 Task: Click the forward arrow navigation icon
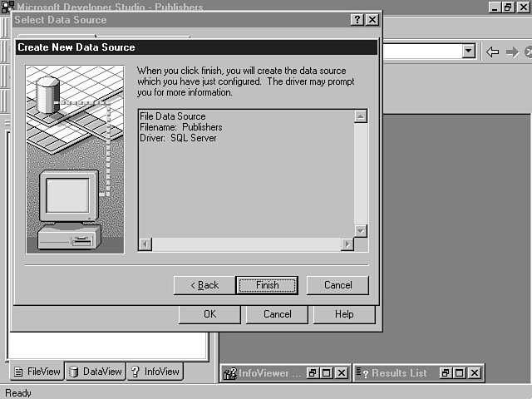[512, 52]
